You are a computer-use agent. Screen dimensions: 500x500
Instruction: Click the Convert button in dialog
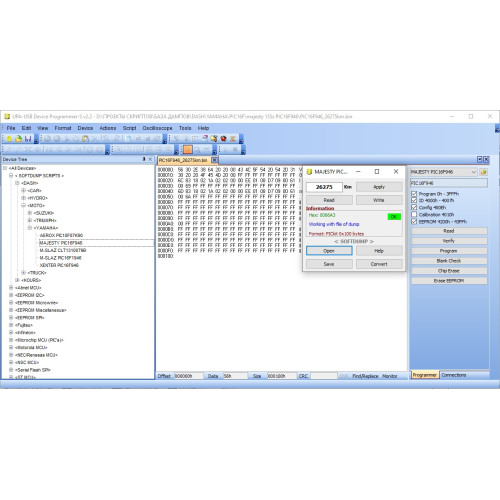[x=379, y=264]
